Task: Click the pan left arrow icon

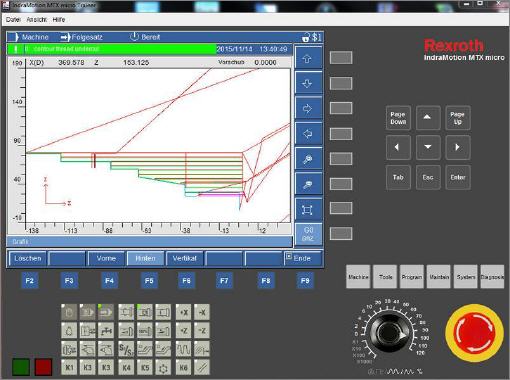Action: click(308, 134)
